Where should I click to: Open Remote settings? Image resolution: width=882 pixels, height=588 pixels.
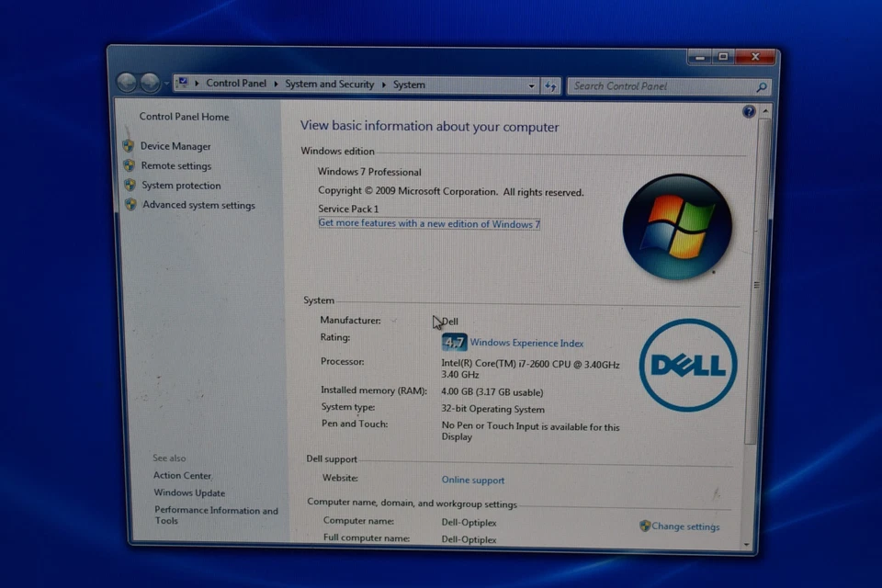click(x=176, y=165)
